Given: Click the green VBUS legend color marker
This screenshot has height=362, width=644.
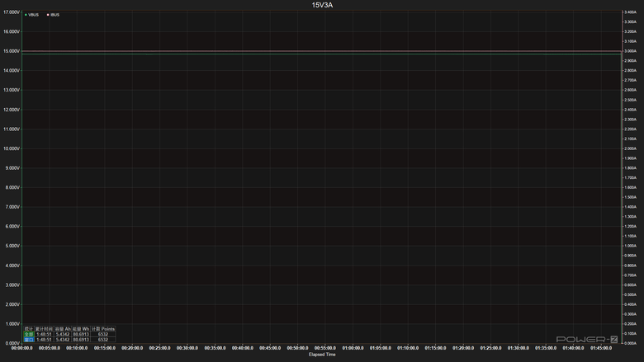Looking at the screenshot, I should tap(26, 15).
